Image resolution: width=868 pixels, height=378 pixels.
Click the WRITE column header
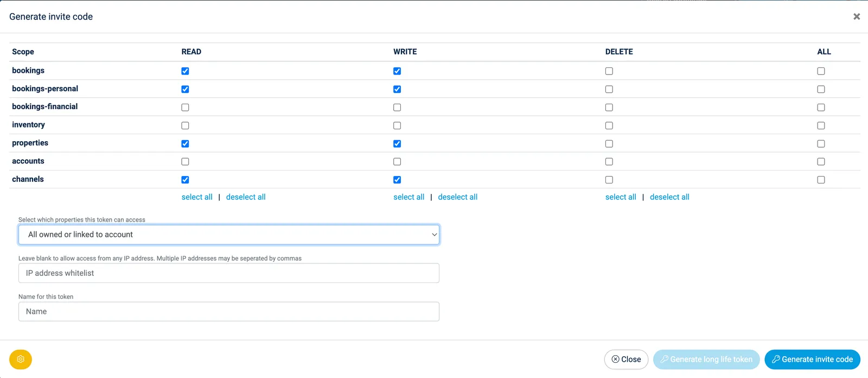pos(405,52)
